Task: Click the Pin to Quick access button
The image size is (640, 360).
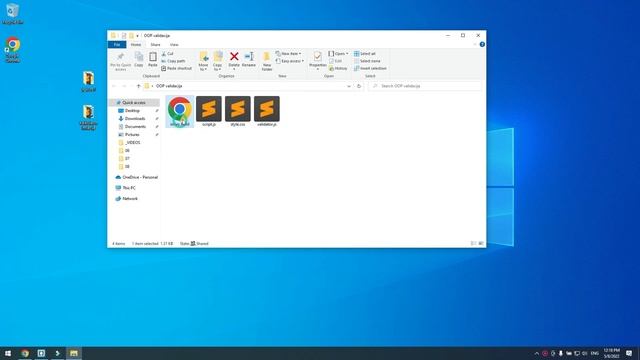Action: click(120, 61)
